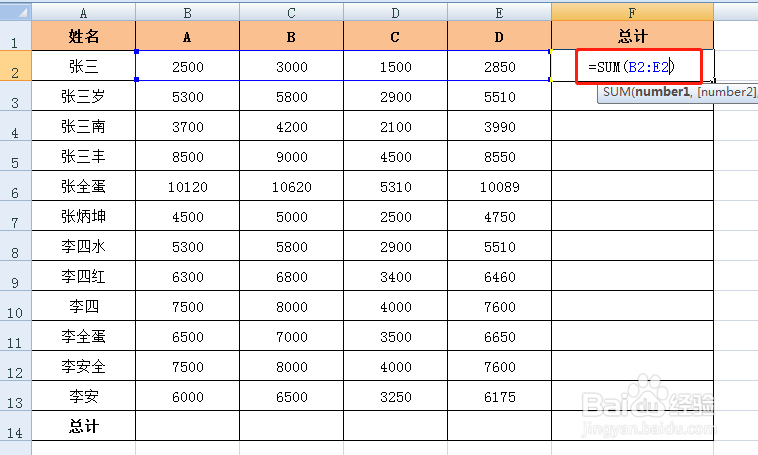
Task: Select the name cell 李四红
Action: [84, 276]
